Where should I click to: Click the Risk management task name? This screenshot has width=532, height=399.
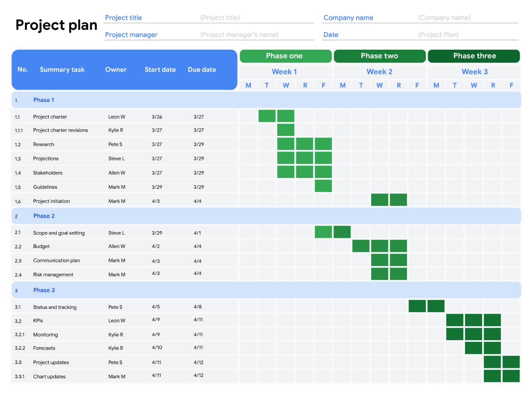coord(53,275)
